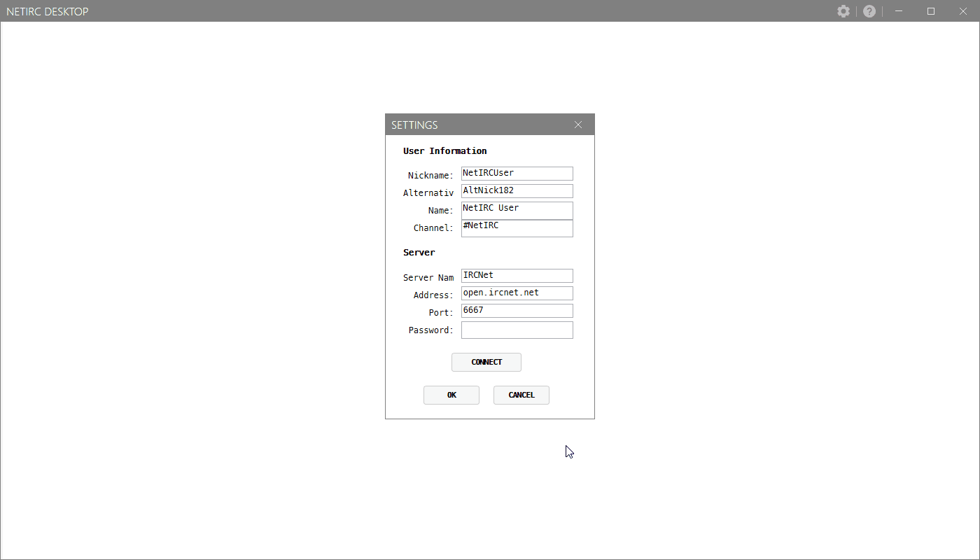980x560 pixels.
Task: Click the Server Name field containing IRCNet
Action: point(517,276)
